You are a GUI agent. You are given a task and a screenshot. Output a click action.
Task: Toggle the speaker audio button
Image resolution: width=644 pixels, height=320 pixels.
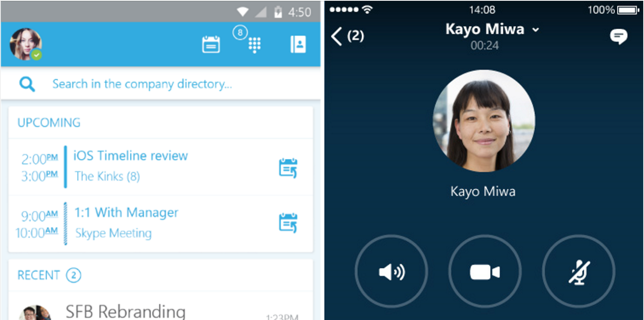[391, 272]
